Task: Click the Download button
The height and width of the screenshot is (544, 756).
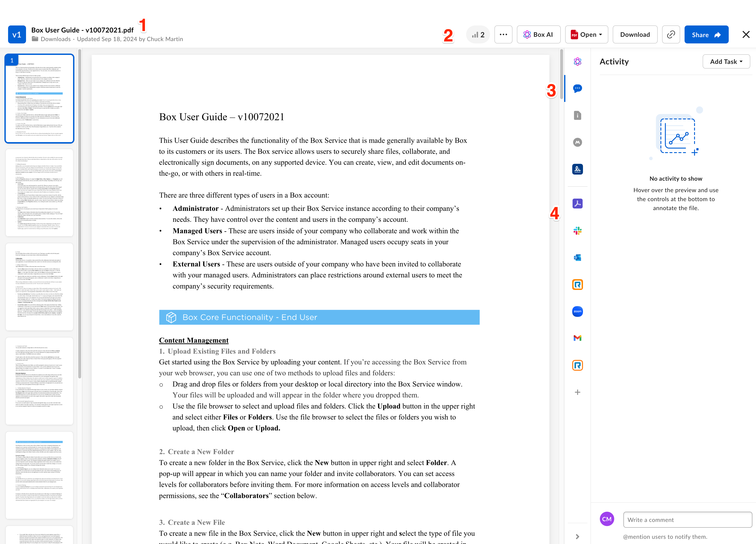Action: coord(635,35)
